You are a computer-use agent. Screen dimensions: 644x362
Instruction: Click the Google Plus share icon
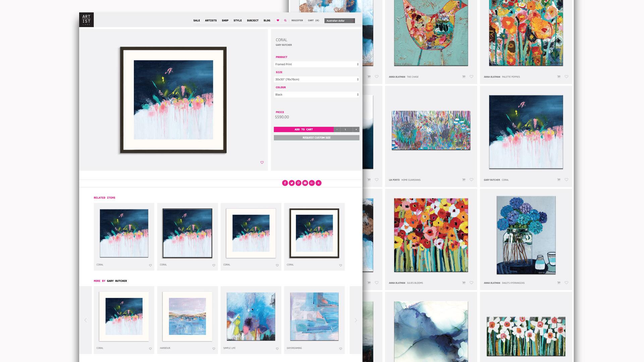tap(312, 183)
